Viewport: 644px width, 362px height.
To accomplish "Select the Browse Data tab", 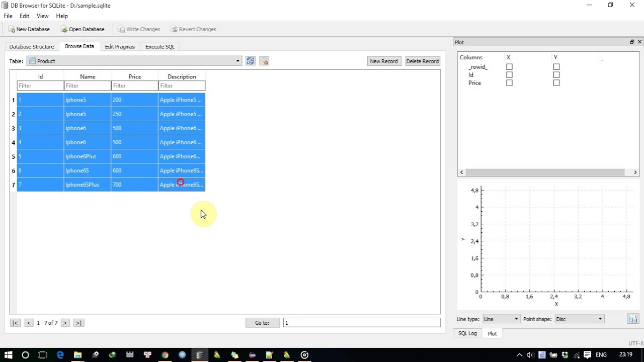I will click(x=79, y=46).
